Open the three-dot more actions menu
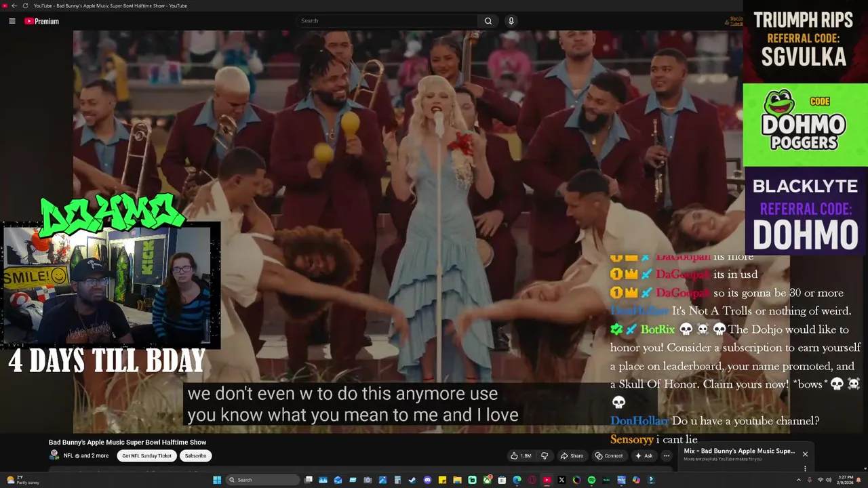 click(666, 455)
